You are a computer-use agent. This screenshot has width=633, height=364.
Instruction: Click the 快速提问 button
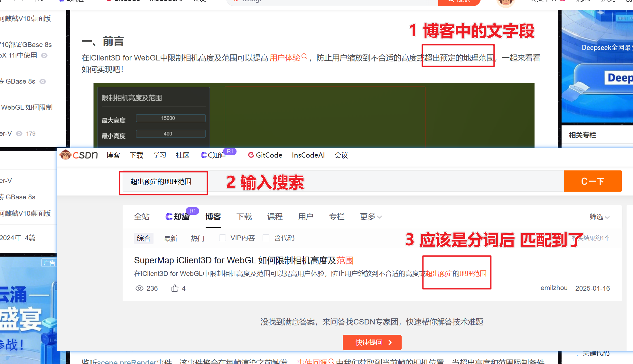click(372, 342)
